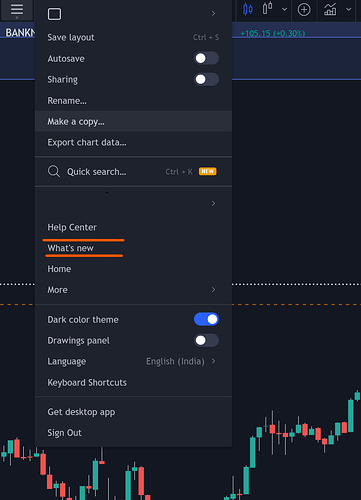
Task: Open the hamburger main menu icon
Action: pos(17,10)
